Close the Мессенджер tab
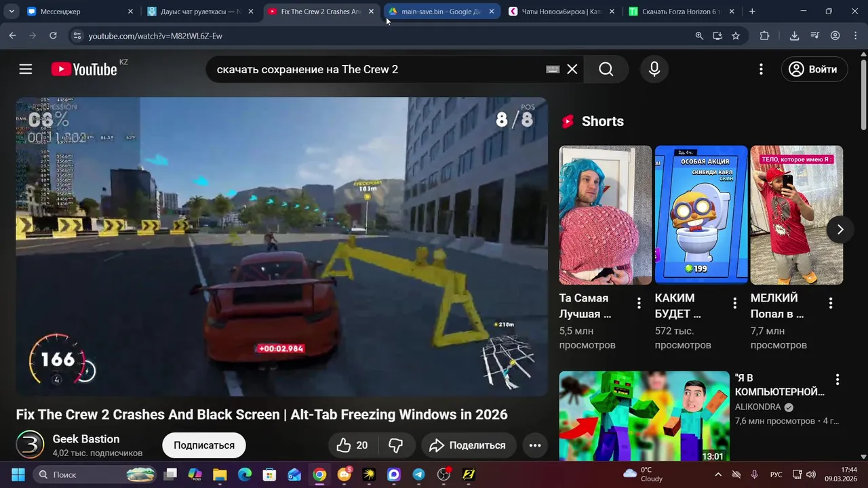 tap(131, 12)
